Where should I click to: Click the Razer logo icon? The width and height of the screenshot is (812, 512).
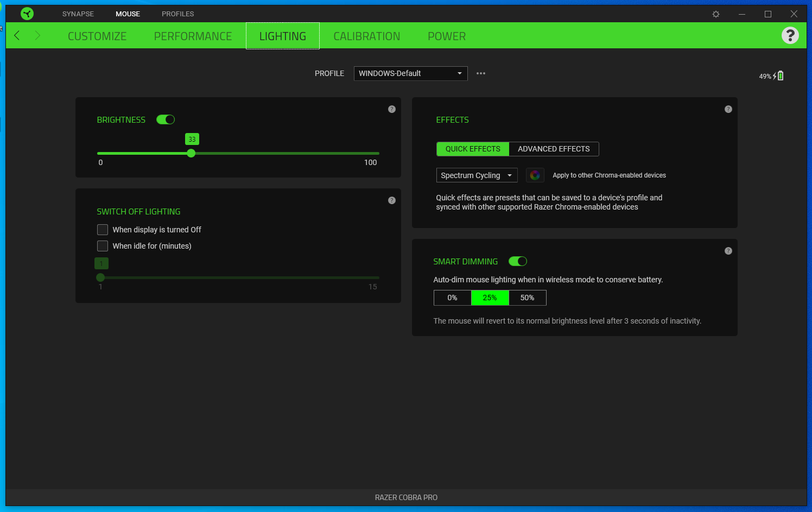pos(27,14)
